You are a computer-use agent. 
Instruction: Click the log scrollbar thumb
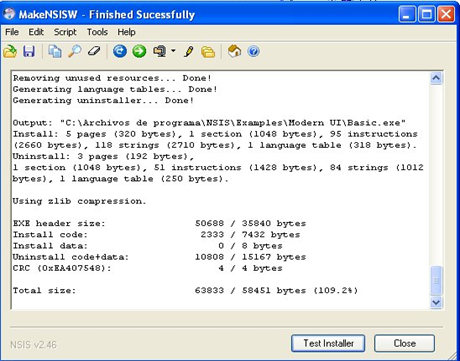[436, 281]
